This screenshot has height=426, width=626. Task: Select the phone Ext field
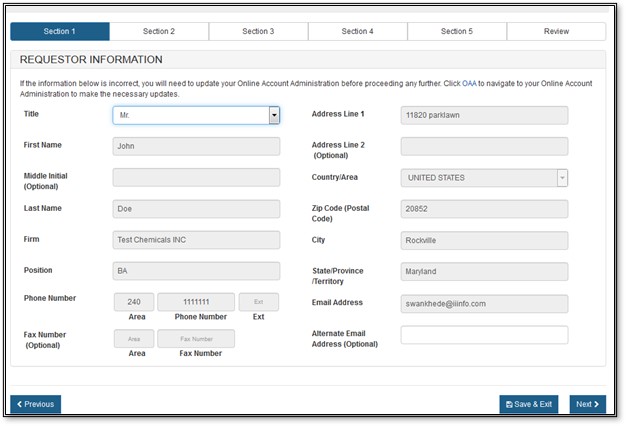(258, 302)
